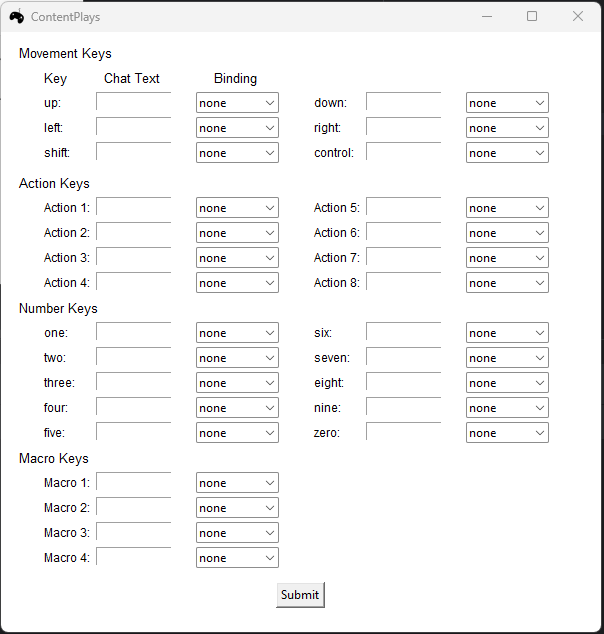Expand the Action 5 binding list
604x634 pixels.
pyautogui.click(x=507, y=208)
